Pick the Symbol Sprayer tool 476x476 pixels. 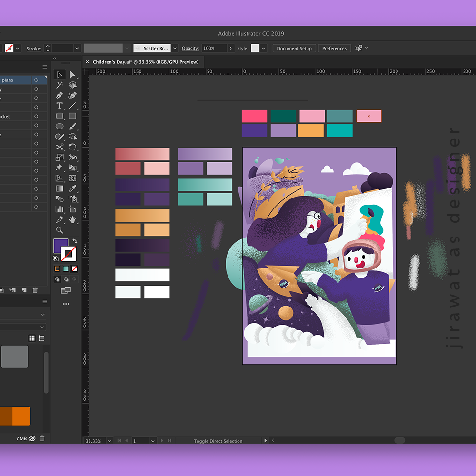(72, 199)
